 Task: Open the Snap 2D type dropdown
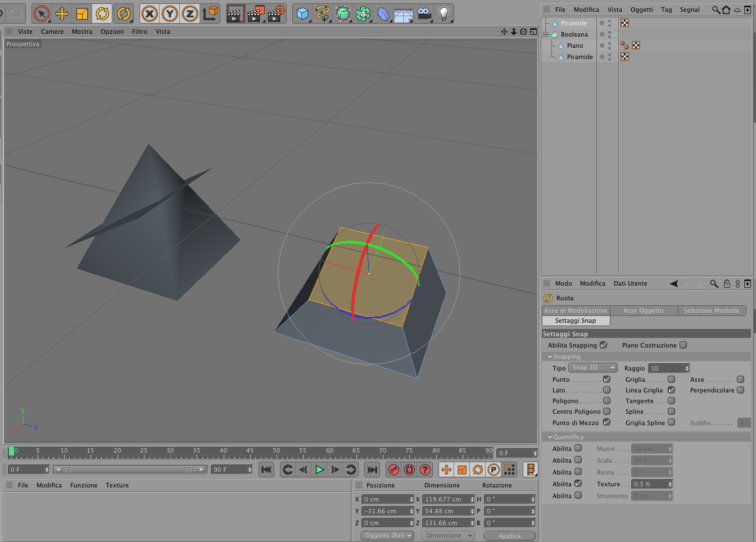(593, 368)
